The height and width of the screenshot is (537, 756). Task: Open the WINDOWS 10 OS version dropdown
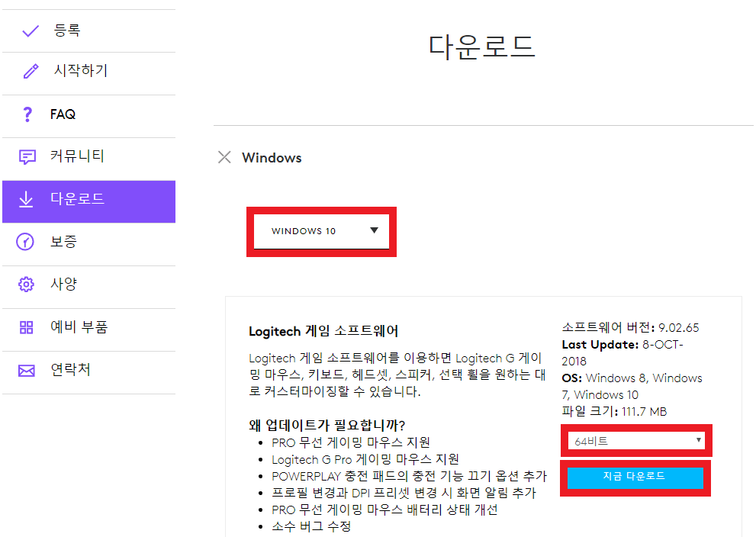click(322, 231)
